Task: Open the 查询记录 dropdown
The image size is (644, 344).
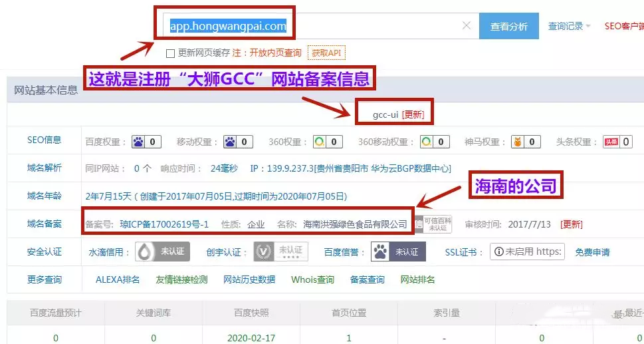Action: tap(570, 27)
